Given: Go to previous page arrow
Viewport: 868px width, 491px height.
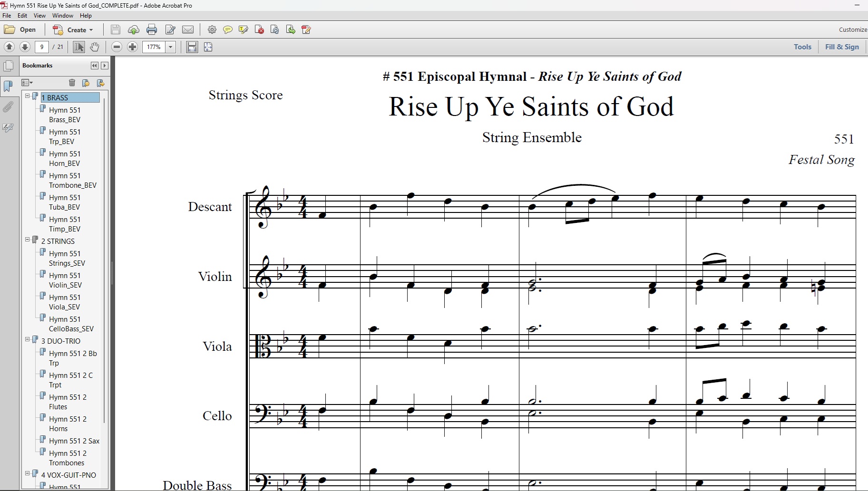Looking at the screenshot, I should (9, 47).
